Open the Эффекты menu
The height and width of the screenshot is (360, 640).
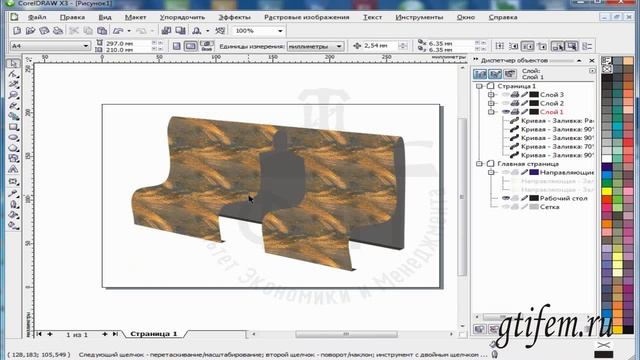[235, 17]
